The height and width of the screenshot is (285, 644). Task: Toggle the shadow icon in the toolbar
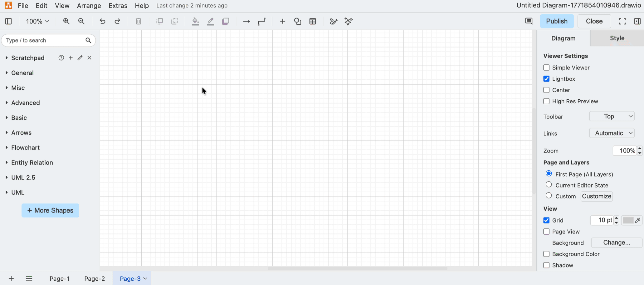[226, 21]
